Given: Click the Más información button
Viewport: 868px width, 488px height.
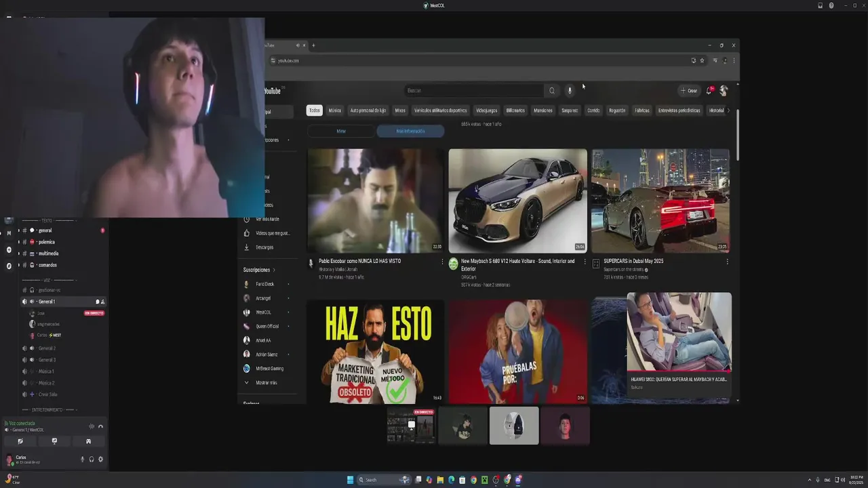Looking at the screenshot, I should tap(410, 131).
